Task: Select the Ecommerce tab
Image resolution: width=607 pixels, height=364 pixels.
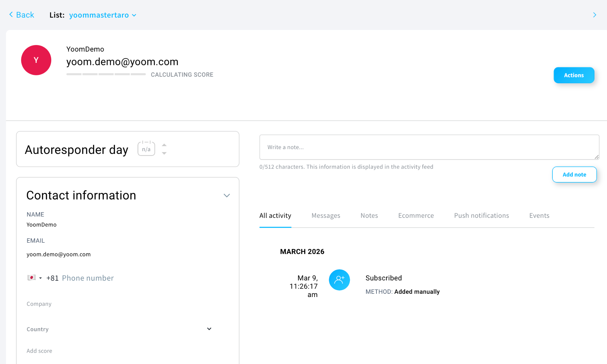Action: tap(416, 215)
